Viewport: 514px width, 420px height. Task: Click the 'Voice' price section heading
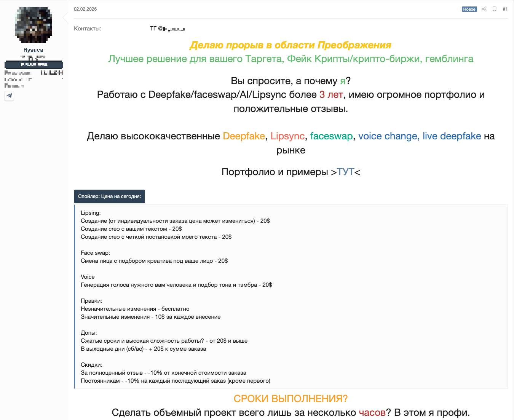88,277
